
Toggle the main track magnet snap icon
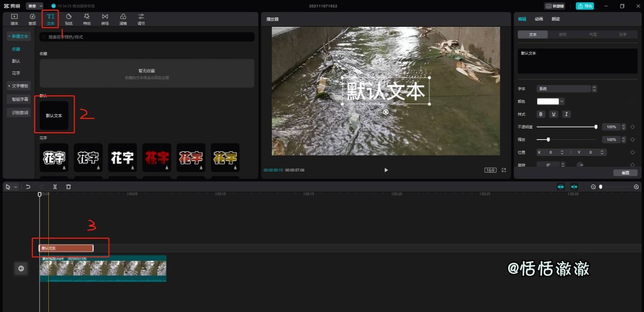[561, 187]
